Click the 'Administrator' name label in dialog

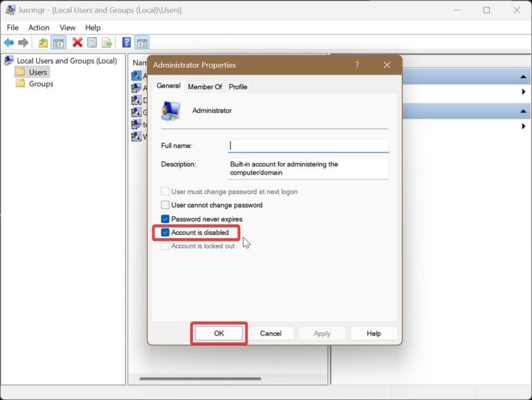pos(211,110)
